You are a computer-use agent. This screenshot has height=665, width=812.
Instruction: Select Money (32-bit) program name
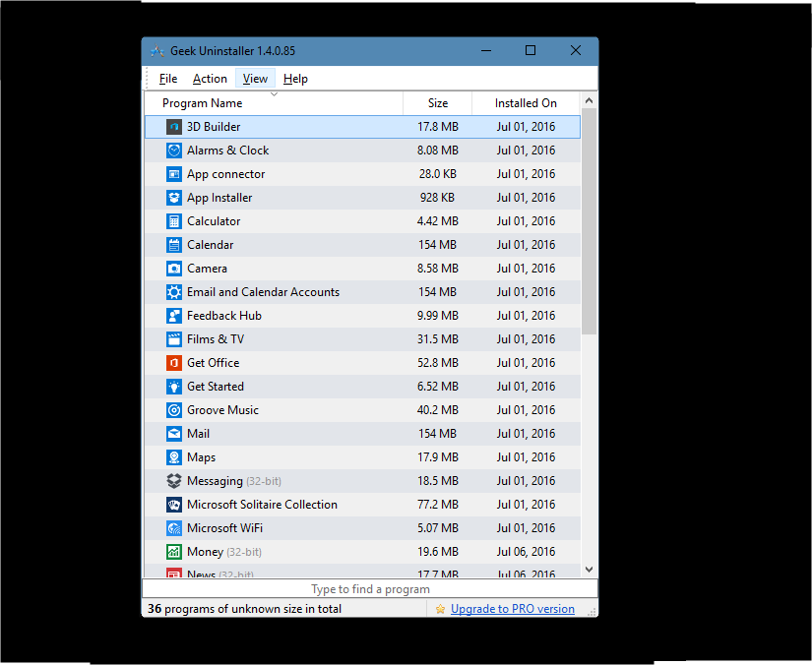pyautogui.click(x=224, y=552)
